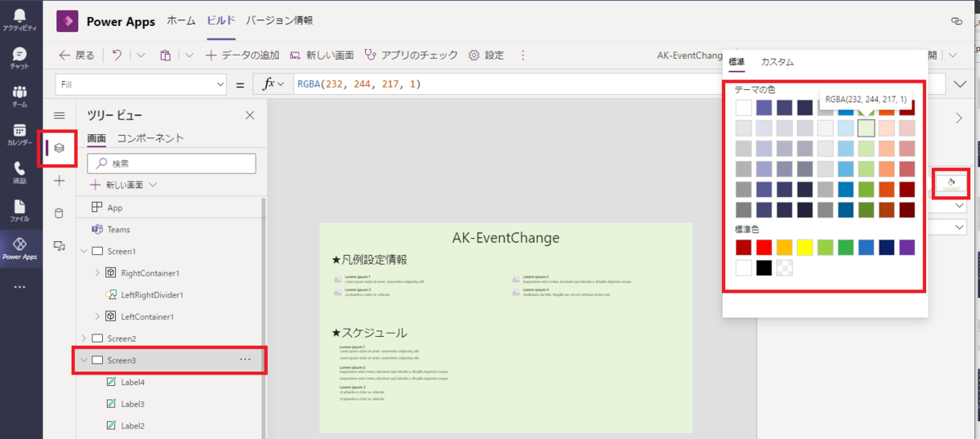Open the バージョン情報 tab
The image size is (980, 439).
pos(279,20)
